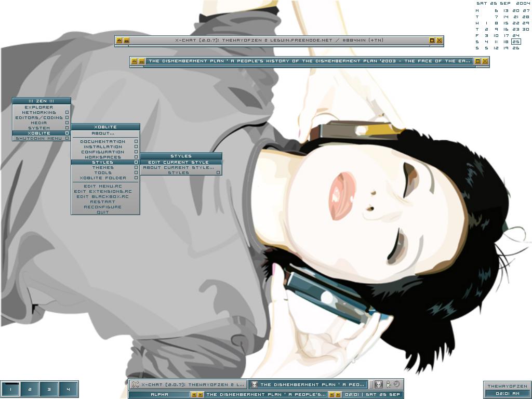
Task: Cycle to previous window with left arrow before clock
Action: tap(332, 395)
